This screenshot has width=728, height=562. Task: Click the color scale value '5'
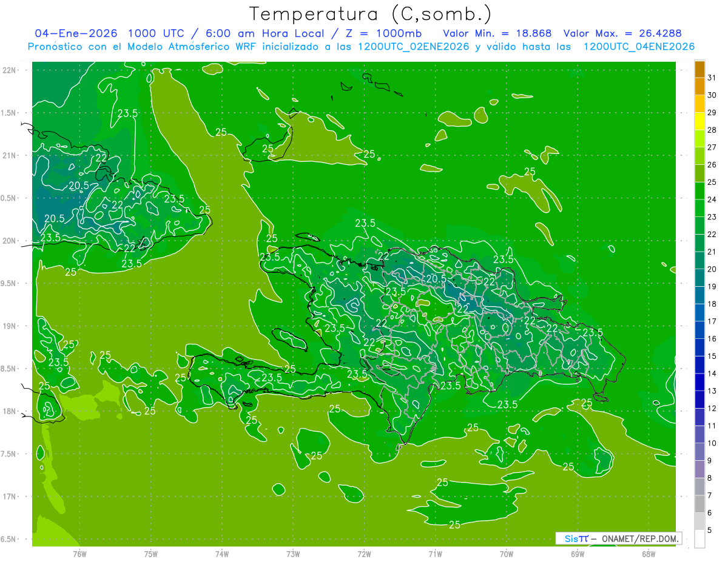710,530
